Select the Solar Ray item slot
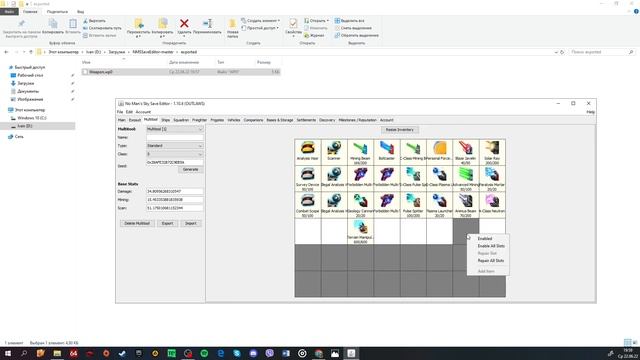The width and height of the screenshot is (640, 360). point(492,152)
